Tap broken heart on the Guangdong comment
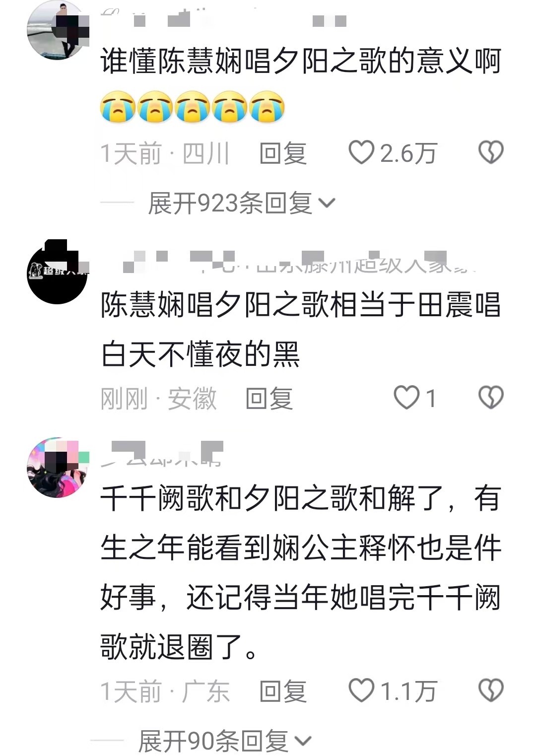The height and width of the screenshot is (756, 536). click(491, 690)
